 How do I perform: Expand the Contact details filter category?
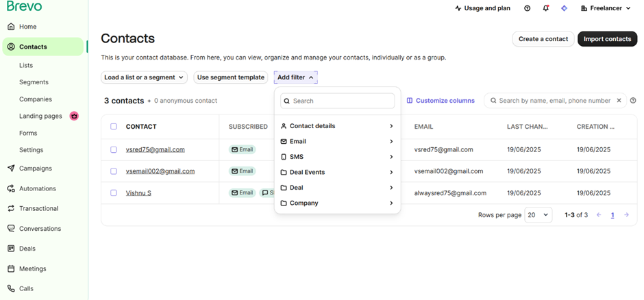pos(337,126)
